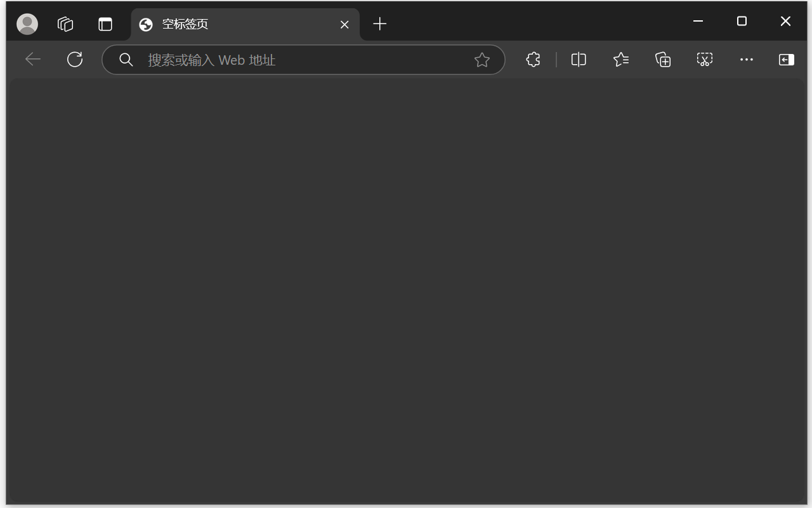Refresh the current page
This screenshot has width=812, height=508.
click(75, 60)
